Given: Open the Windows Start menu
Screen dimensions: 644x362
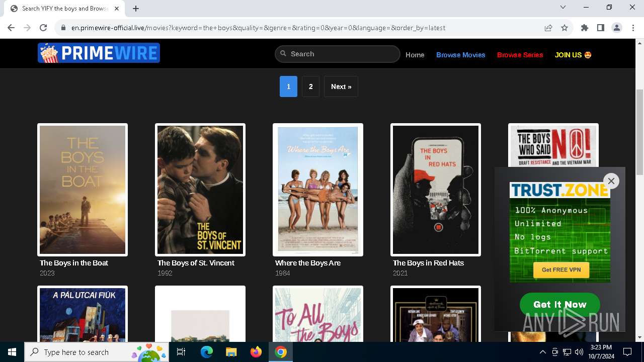Looking at the screenshot, I should coord(12,352).
